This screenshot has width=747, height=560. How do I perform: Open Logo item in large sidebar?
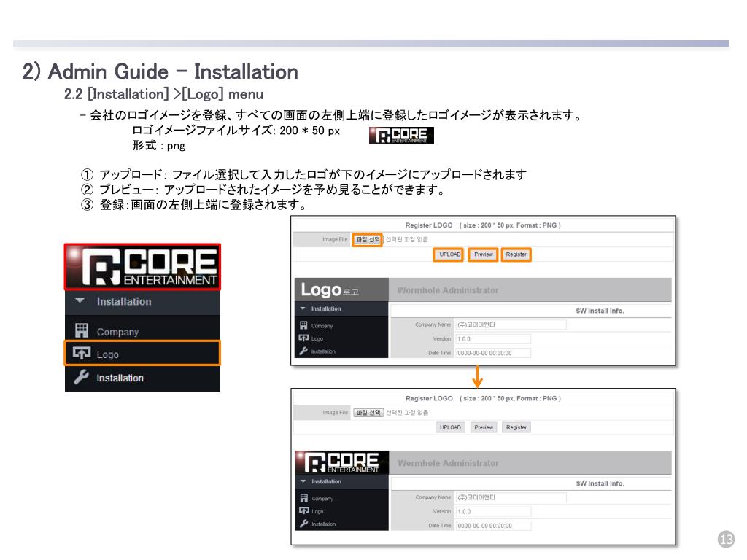click(142, 354)
